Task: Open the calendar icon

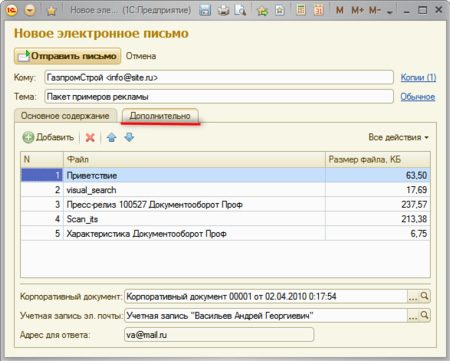Action: pyautogui.click(x=318, y=10)
